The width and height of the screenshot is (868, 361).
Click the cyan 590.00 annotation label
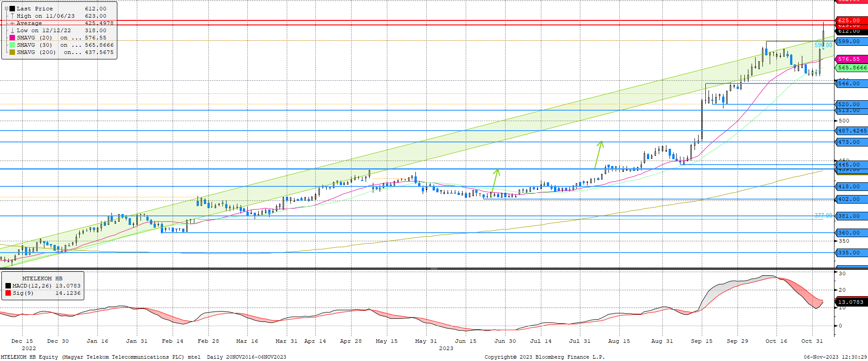(823, 45)
